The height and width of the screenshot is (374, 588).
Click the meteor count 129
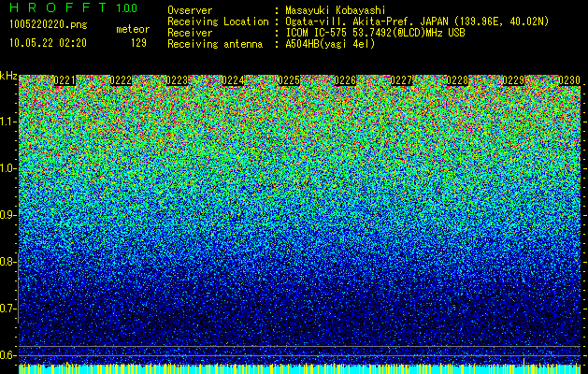138,43
